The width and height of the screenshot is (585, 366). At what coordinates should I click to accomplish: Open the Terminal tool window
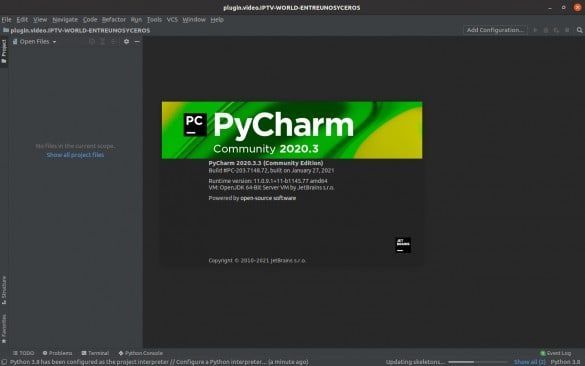(x=95, y=353)
